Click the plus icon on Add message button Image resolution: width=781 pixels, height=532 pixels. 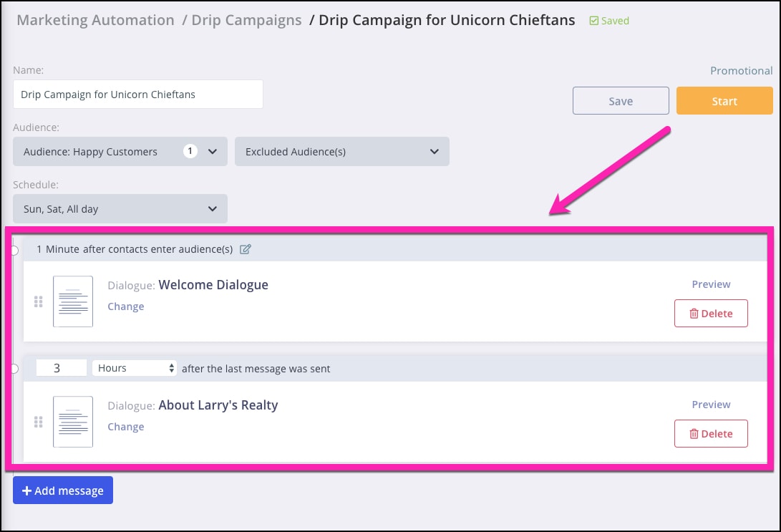coord(26,490)
